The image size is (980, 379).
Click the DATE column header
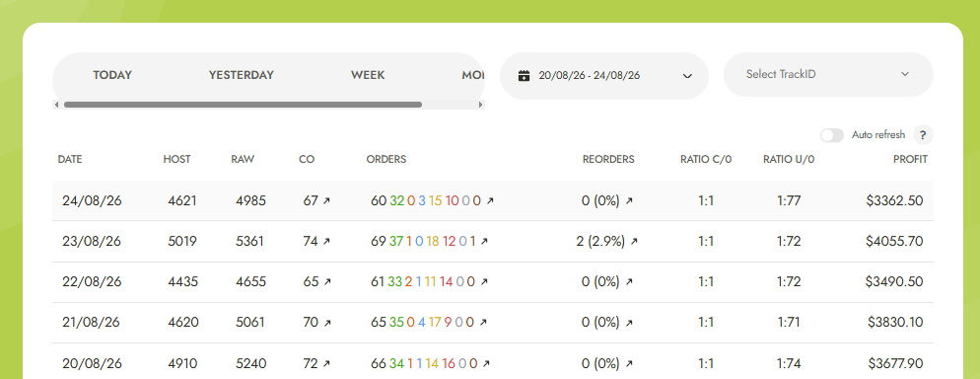click(x=70, y=160)
